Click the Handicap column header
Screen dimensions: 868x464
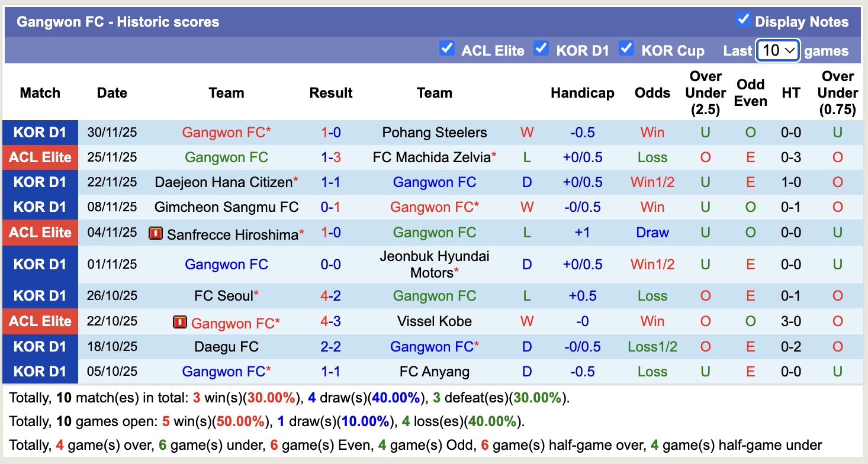[582, 93]
